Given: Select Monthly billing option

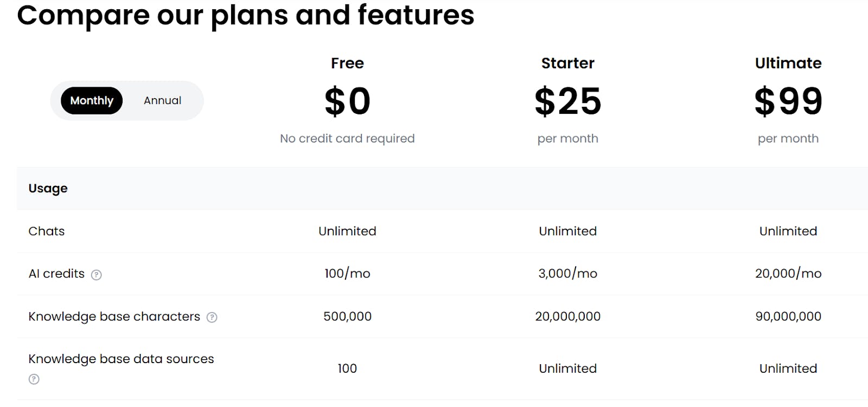Looking at the screenshot, I should [92, 101].
